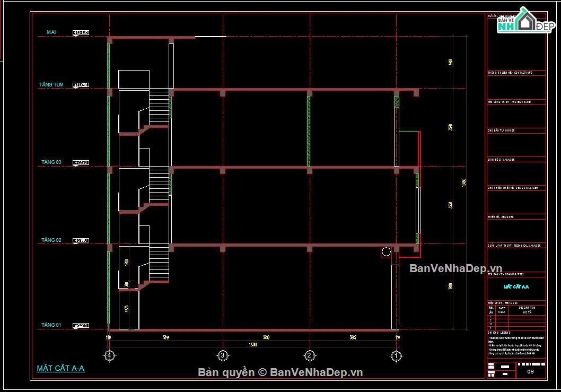The image size is (561, 392).
Task: Select grid axis bubble number 3
Action: pyautogui.click(x=223, y=355)
